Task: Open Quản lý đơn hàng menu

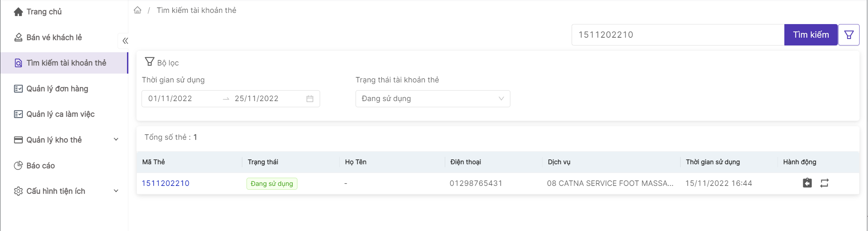Action: tap(57, 89)
